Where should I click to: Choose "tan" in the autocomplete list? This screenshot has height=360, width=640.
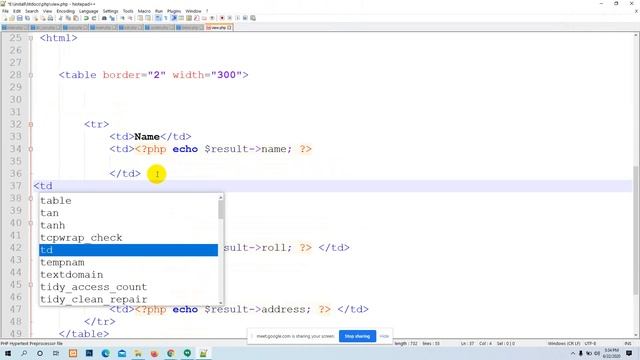tap(128, 213)
